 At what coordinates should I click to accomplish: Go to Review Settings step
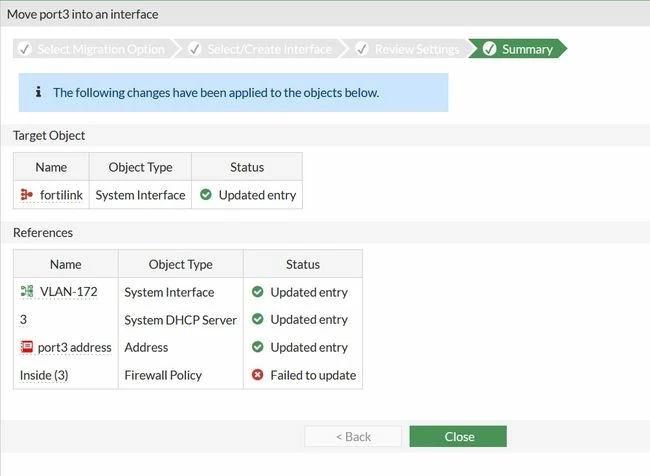[x=410, y=49]
